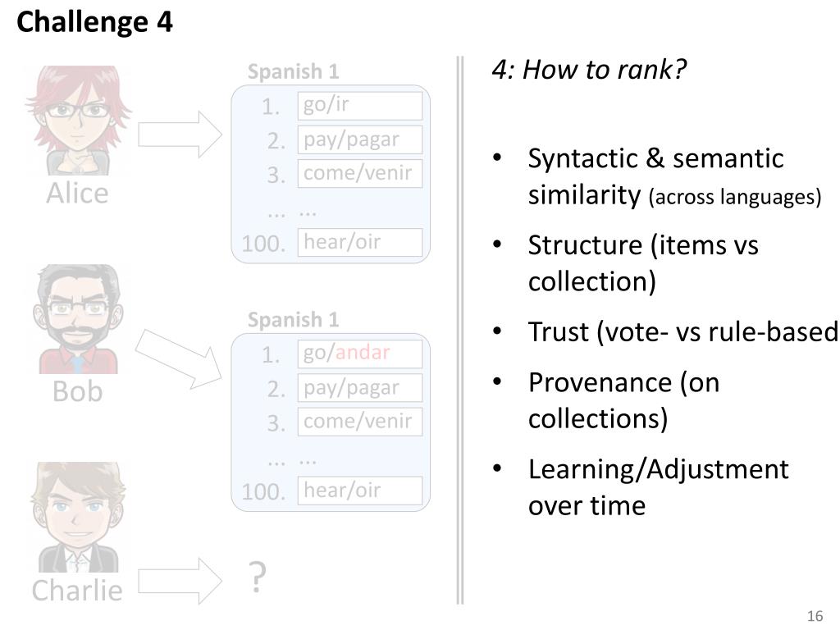Click hear/oir item 100 in first list

360,242
